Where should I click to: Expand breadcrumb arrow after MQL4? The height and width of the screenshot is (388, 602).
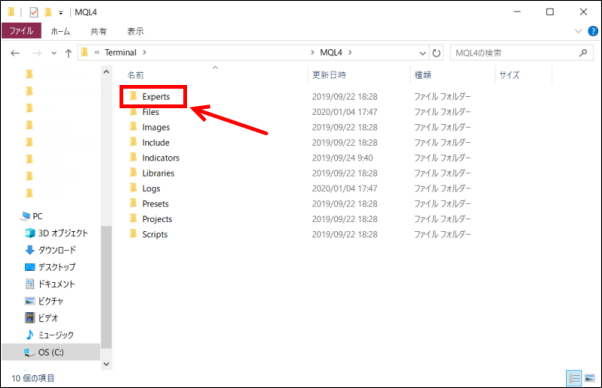click(350, 53)
